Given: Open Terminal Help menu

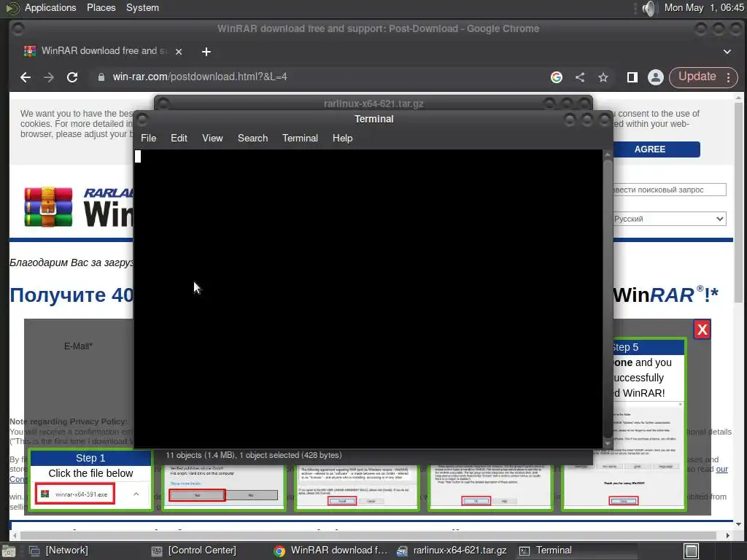Looking at the screenshot, I should [342, 138].
